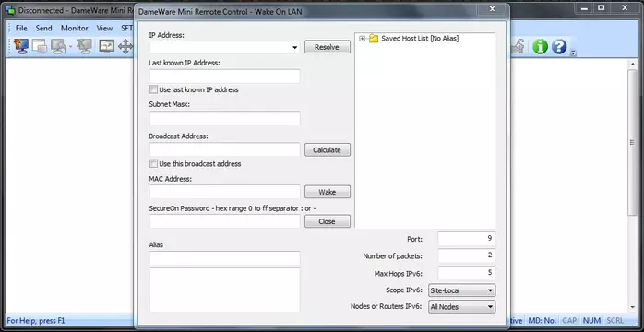
Task: Click the Port value field
Action: point(467,239)
